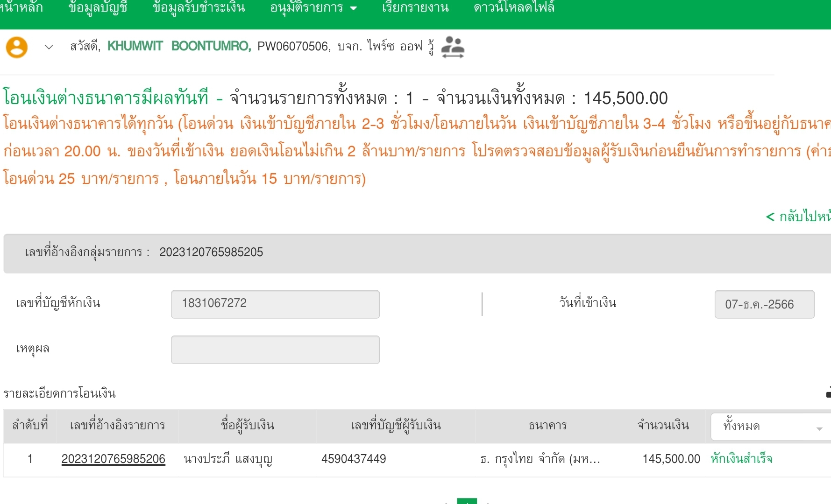The image size is (831, 504).
Task: Click the switch-user people icon
Action: click(x=452, y=47)
